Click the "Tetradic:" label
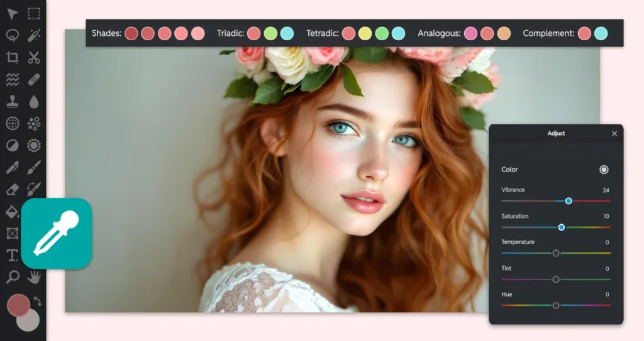Viewport: 644px width, 341px height. [x=323, y=33]
